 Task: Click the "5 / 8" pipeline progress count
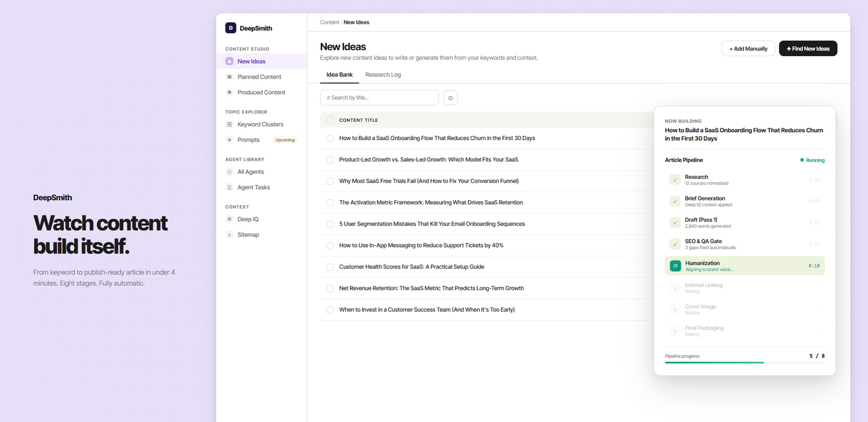(817, 356)
